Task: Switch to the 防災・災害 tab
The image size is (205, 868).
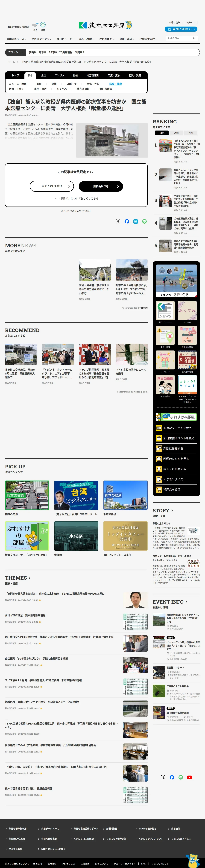Action: [x=135, y=76]
